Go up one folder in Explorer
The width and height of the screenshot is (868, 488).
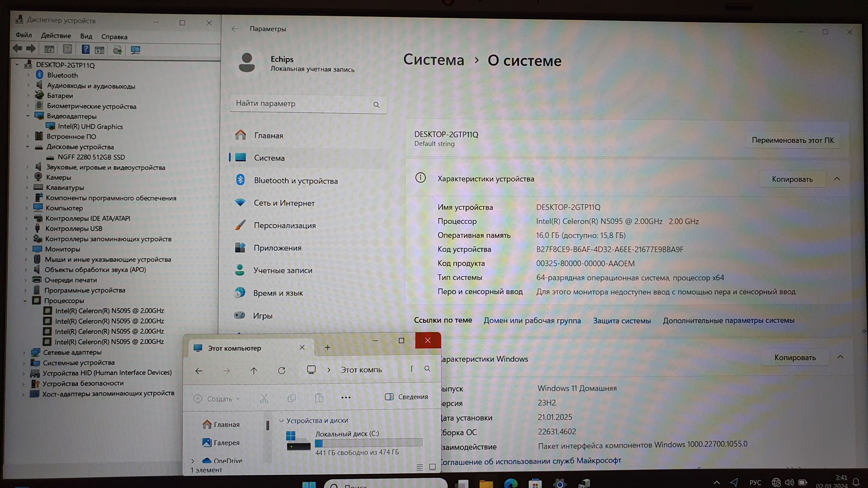pos(253,371)
